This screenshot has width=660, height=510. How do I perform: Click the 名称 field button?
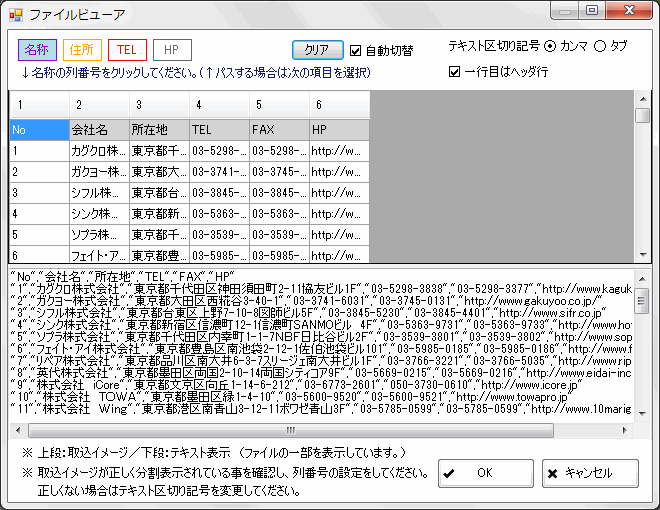click(37, 50)
